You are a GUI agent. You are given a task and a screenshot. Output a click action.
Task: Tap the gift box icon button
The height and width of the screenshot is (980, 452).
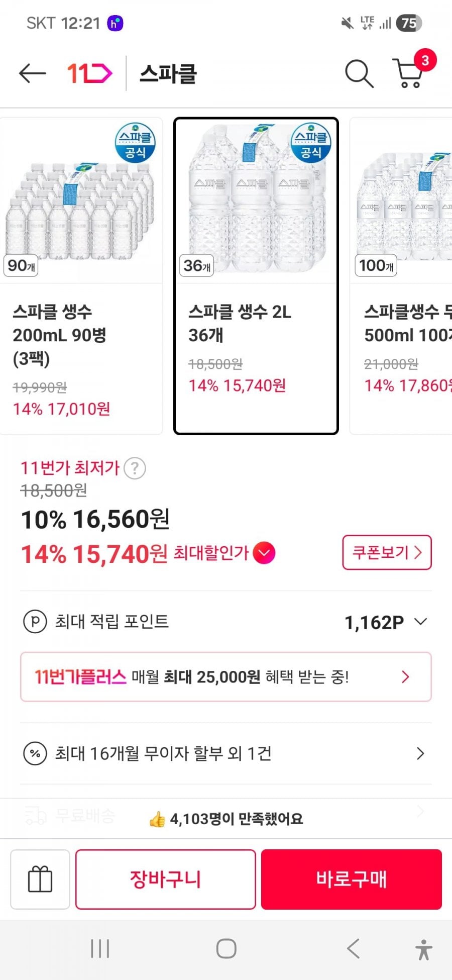pyautogui.click(x=40, y=879)
